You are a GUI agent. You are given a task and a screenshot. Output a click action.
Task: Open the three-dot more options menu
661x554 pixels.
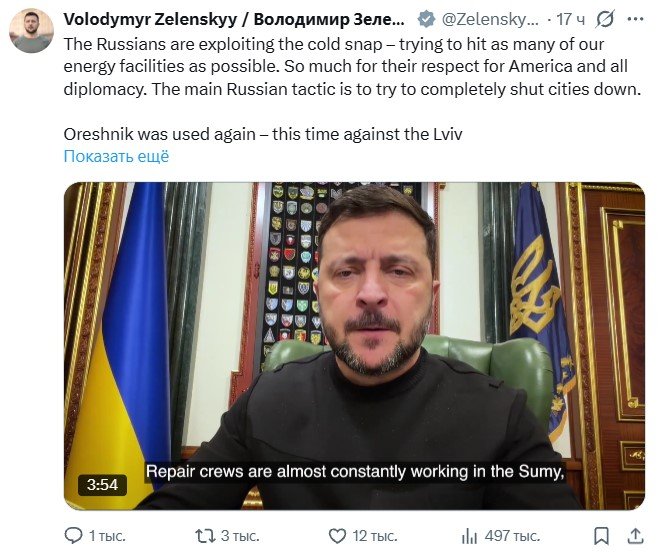637,19
